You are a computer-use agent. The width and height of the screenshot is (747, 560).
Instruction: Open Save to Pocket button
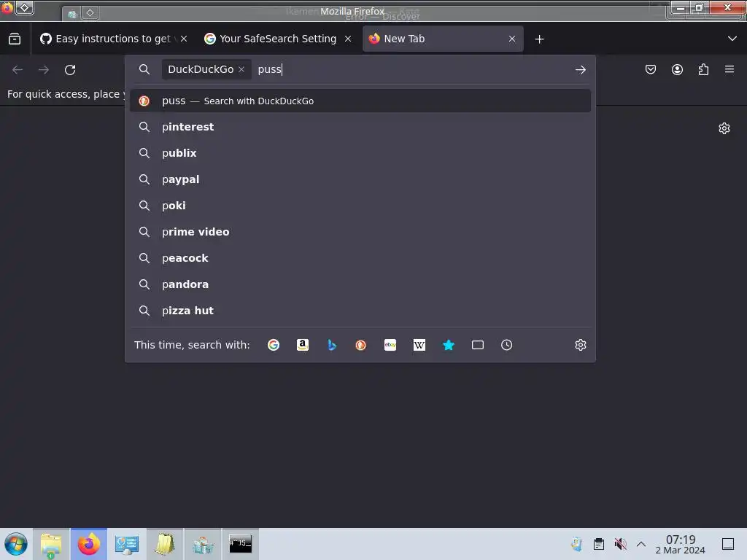click(x=650, y=69)
